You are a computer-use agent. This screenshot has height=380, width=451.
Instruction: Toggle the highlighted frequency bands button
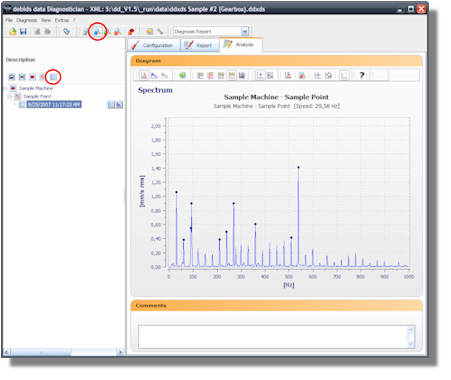pyautogui.click(x=232, y=75)
